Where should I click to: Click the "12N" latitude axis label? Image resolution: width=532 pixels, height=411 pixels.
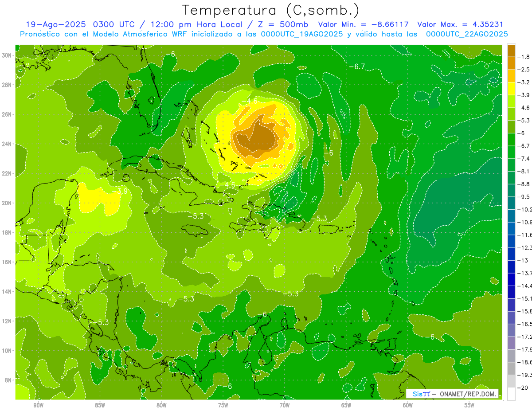click(7, 321)
